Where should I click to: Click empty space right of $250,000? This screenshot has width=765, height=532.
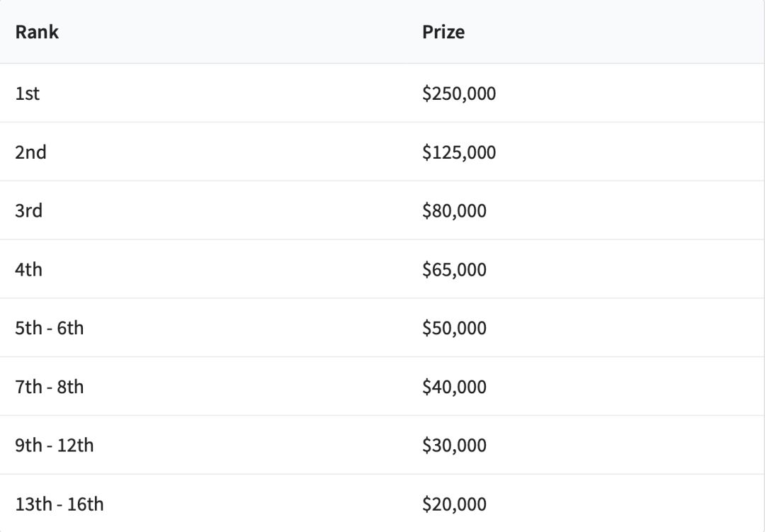pos(623,94)
